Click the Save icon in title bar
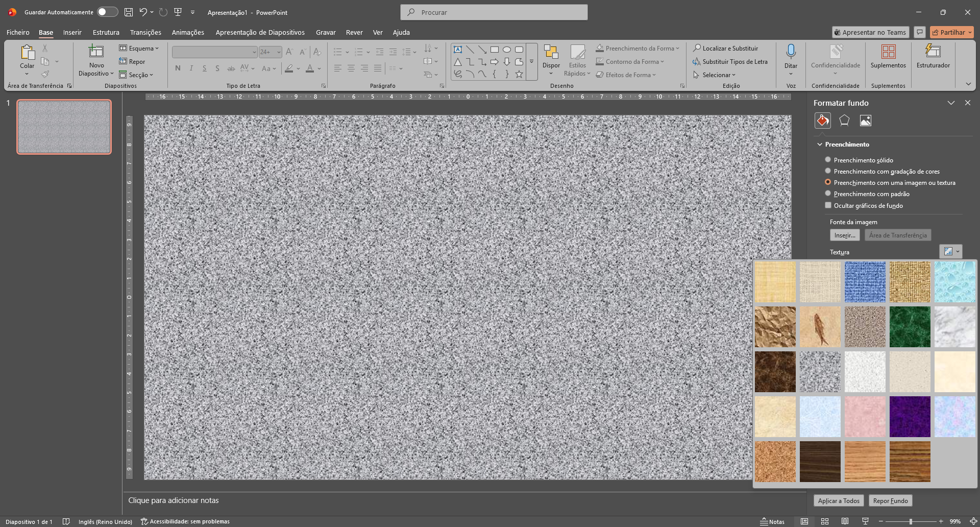Image resolution: width=980 pixels, height=527 pixels. point(129,12)
